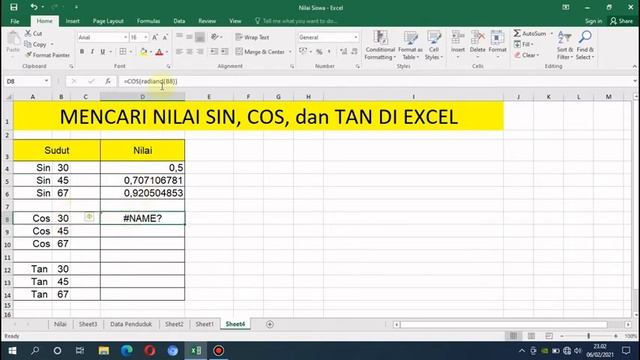
Task: Switch to Page Layout view in status bar
Action: (x=531, y=336)
